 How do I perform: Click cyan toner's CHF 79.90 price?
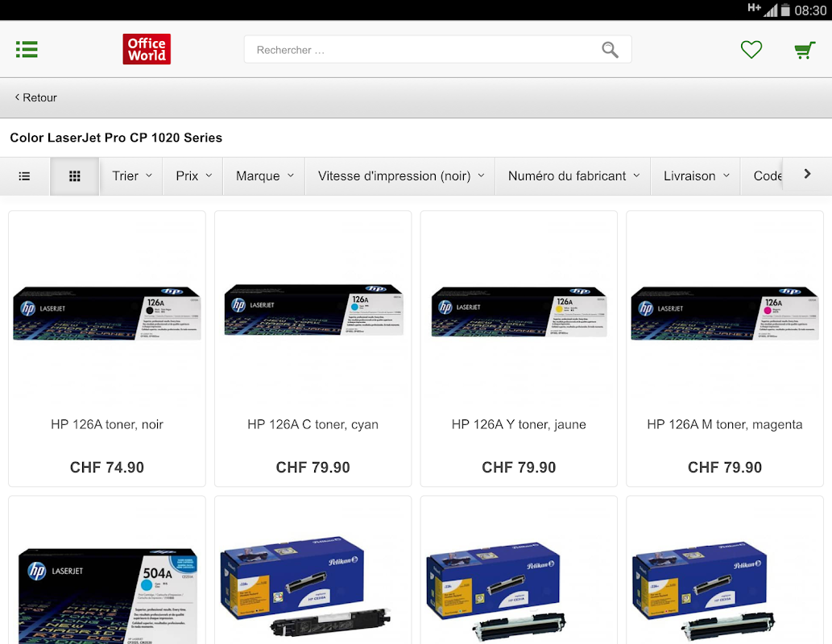pos(313,468)
